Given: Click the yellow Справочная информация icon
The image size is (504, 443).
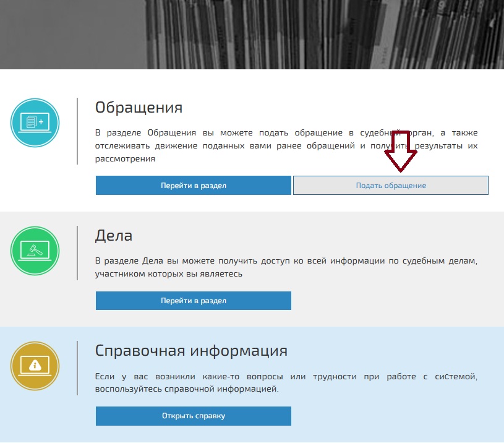Looking at the screenshot, I should coord(35,366).
